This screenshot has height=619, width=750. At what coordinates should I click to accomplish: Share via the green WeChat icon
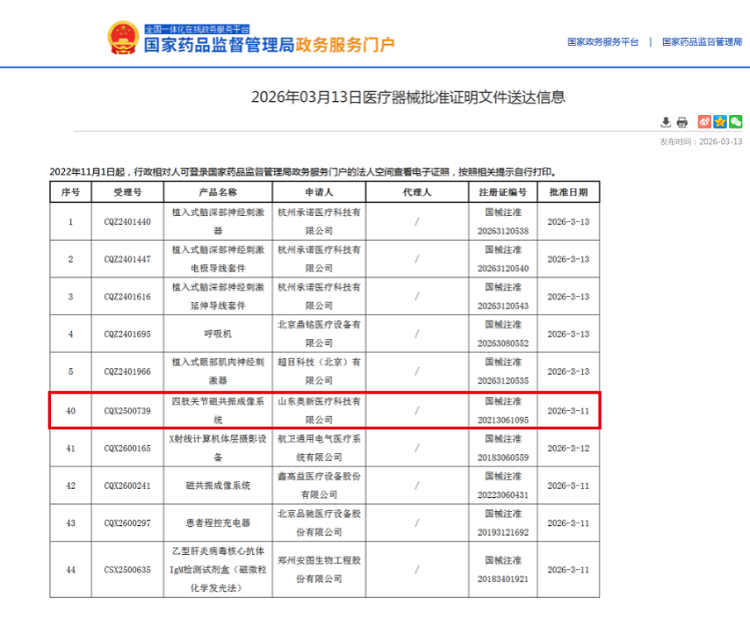tap(735, 122)
